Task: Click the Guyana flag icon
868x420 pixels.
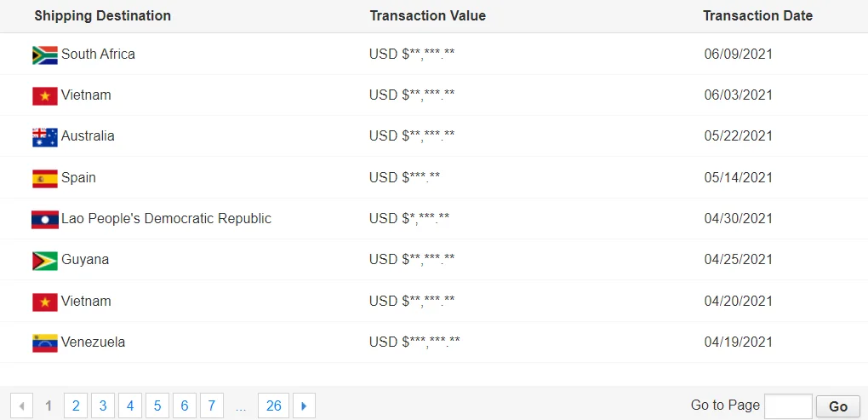Action: [44, 260]
